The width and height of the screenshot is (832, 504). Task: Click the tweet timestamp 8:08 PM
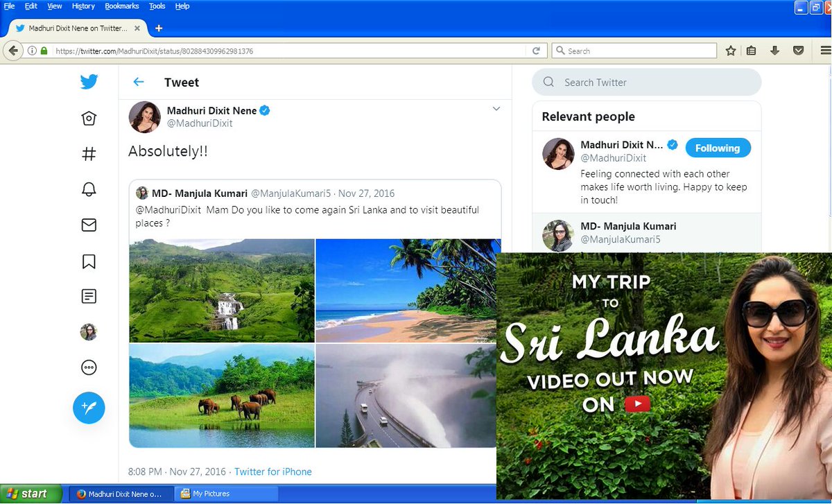[x=144, y=471]
